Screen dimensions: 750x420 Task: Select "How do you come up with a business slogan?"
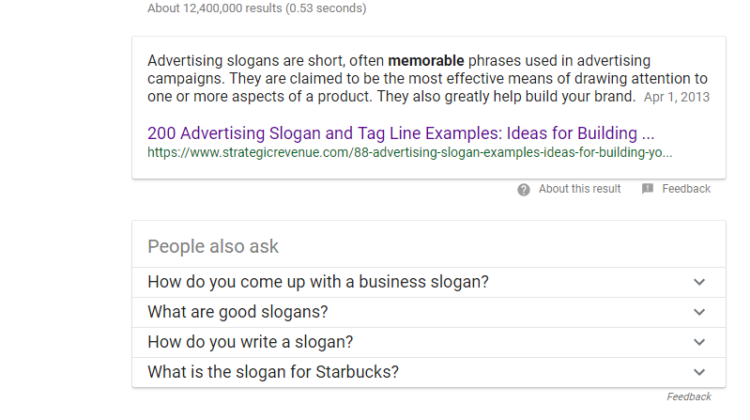pos(318,282)
